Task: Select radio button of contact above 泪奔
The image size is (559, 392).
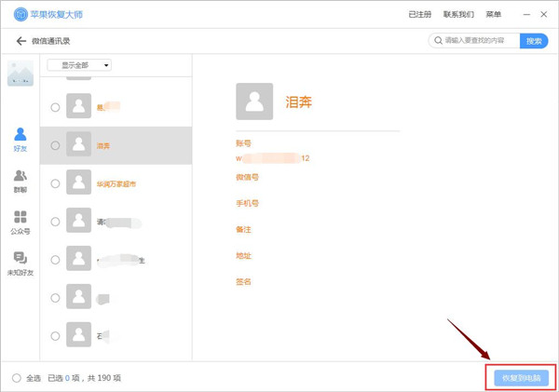Action: (55, 107)
